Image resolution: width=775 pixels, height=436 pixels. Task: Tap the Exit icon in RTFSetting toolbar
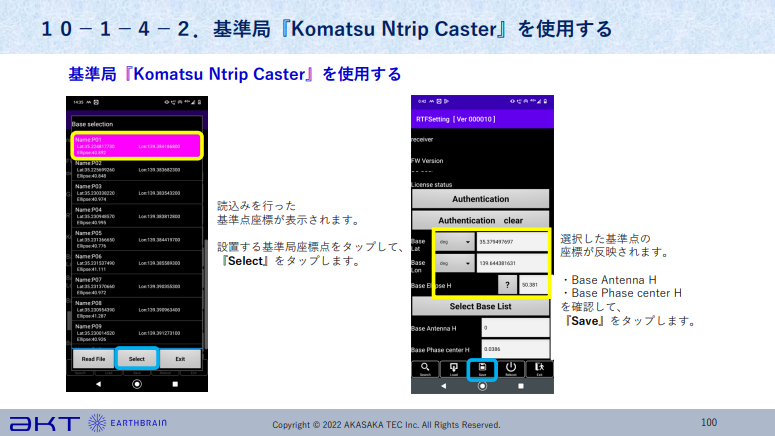tap(539, 369)
